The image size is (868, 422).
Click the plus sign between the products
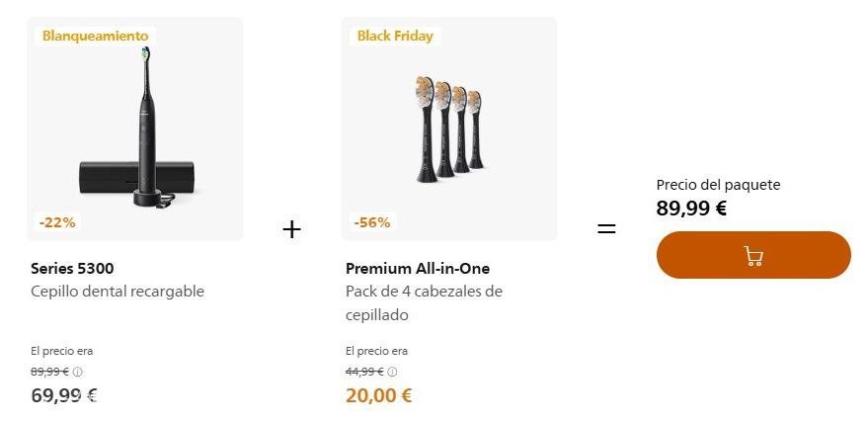291,229
